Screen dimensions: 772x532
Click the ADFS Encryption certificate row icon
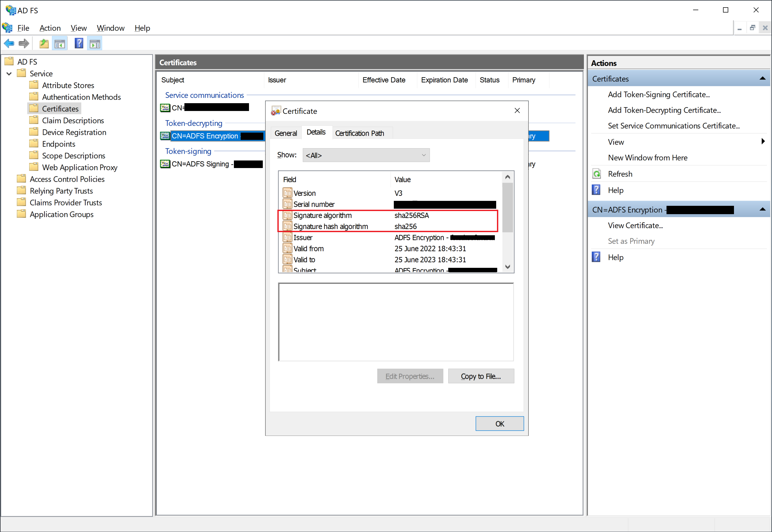(x=165, y=136)
